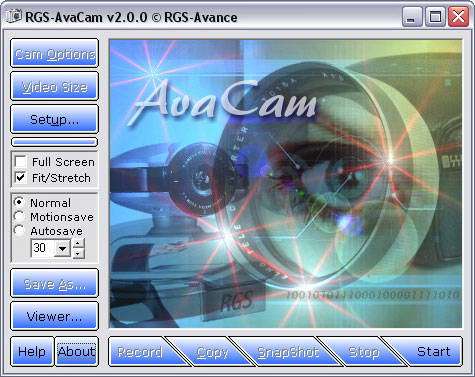Image resolution: width=475 pixels, height=377 pixels.
Task: Open the Viewer... button
Action: [x=55, y=316]
